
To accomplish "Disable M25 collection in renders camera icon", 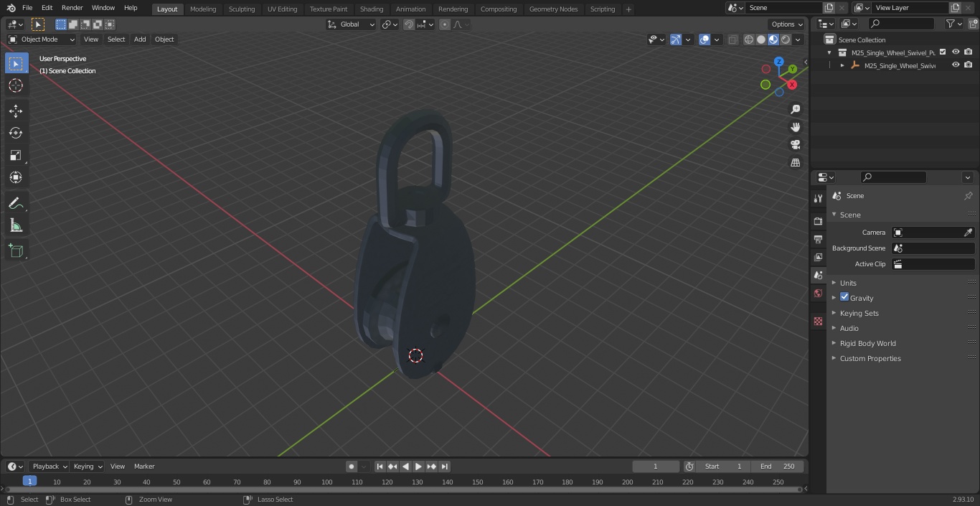I will (x=969, y=52).
